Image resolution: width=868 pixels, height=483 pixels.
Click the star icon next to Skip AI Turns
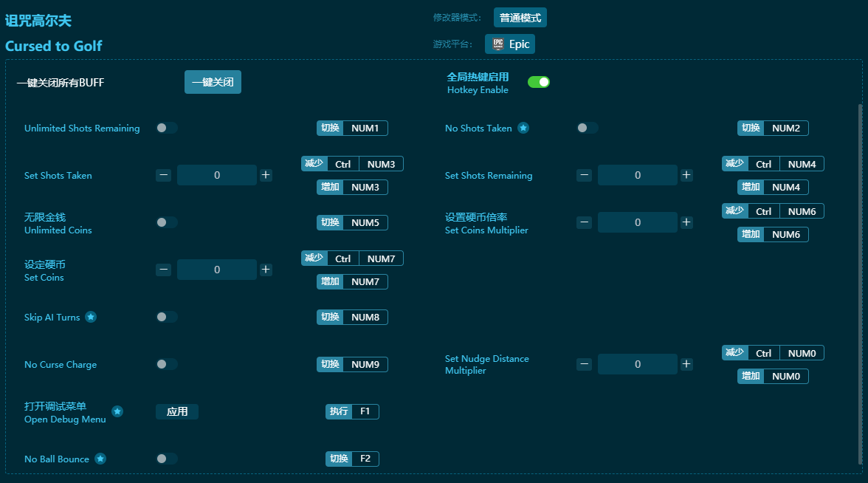(x=91, y=317)
